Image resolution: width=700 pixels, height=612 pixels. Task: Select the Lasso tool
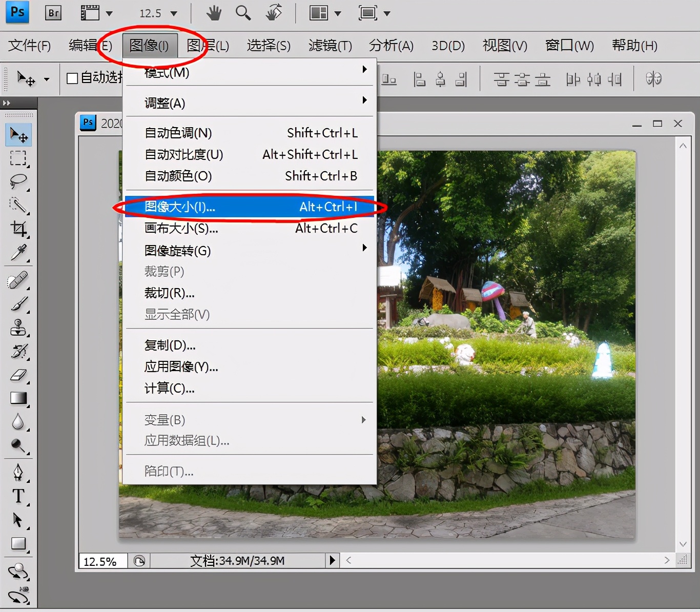coord(19,182)
